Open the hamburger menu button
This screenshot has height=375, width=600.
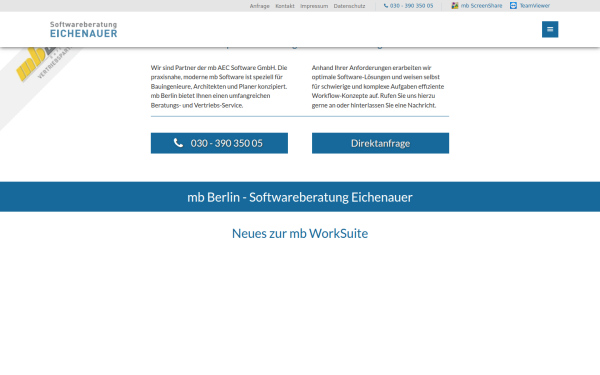(x=550, y=29)
